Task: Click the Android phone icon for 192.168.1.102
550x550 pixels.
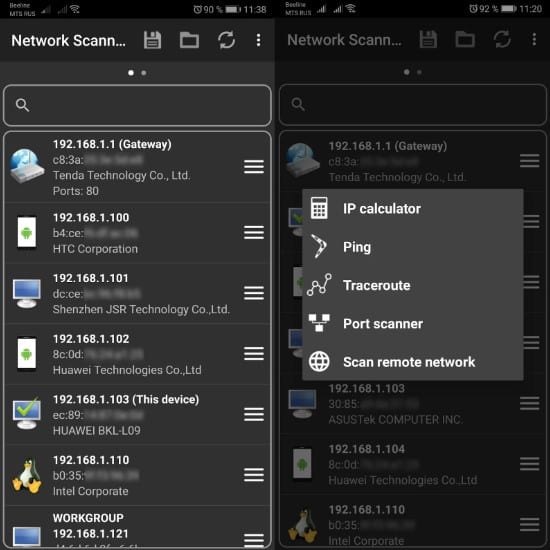Action: [x=27, y=354]
